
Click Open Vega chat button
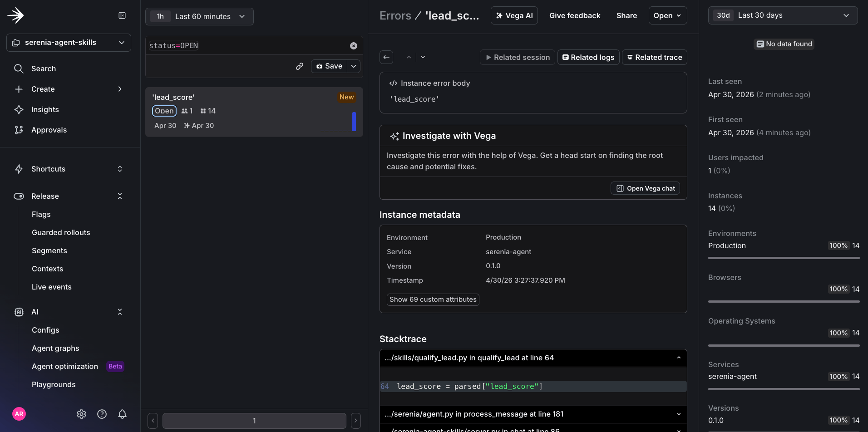tap(645, 188)
